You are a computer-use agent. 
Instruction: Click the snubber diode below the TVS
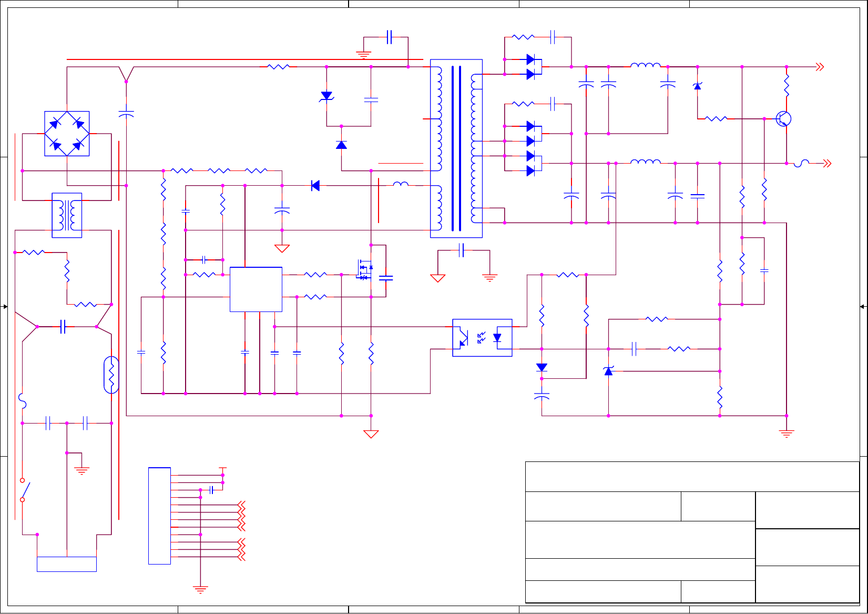pos(341,145)
